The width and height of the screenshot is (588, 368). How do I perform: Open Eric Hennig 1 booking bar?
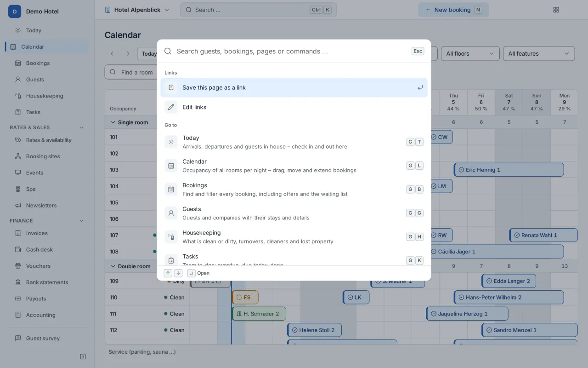tap(509, 170)
